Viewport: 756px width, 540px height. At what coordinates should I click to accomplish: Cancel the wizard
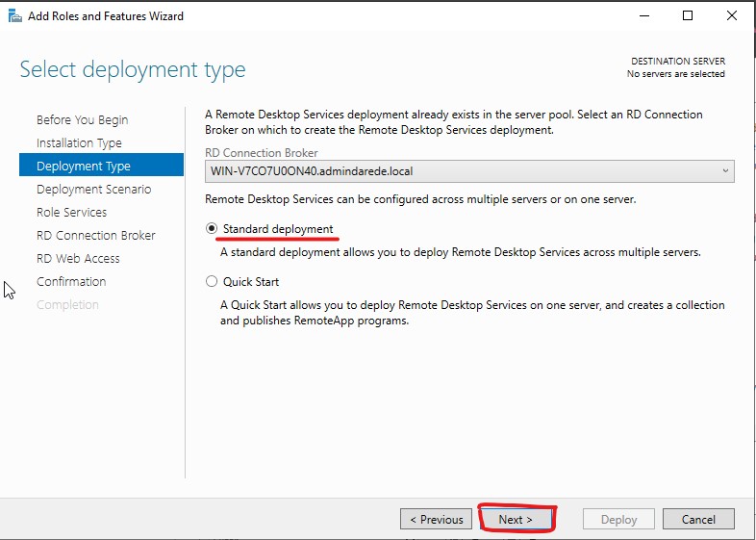tap(698, 519)
